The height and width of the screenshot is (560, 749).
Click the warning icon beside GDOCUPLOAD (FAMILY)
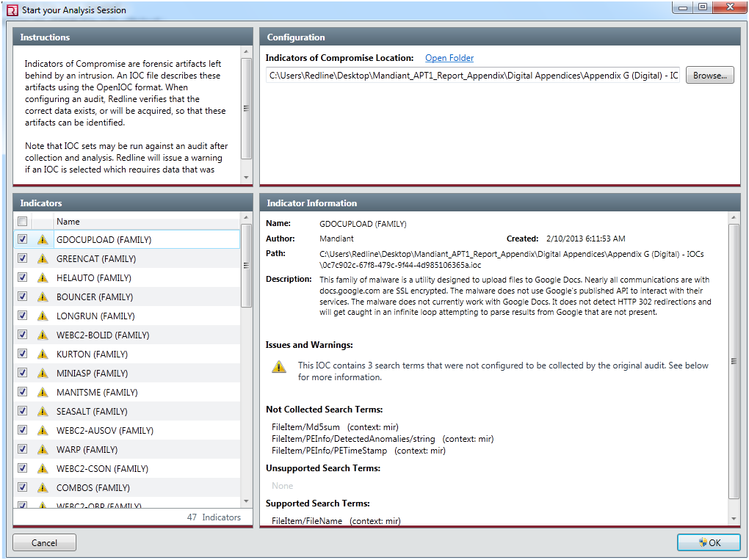[x=43, y=239]
